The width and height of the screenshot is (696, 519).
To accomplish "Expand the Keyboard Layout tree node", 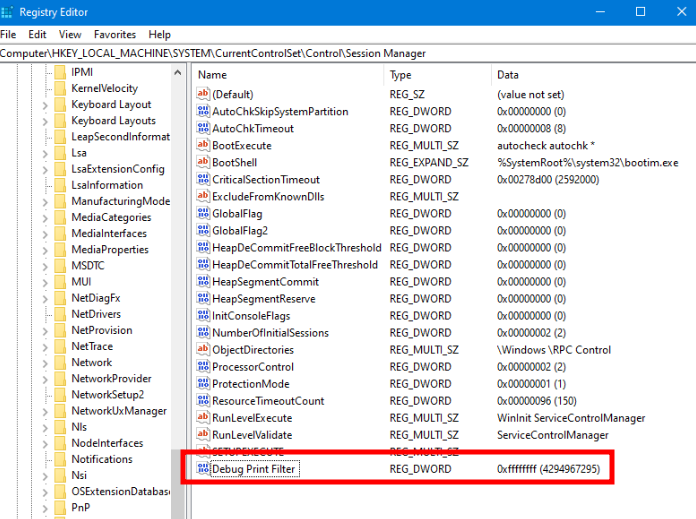I will click(x=46, y=105).
